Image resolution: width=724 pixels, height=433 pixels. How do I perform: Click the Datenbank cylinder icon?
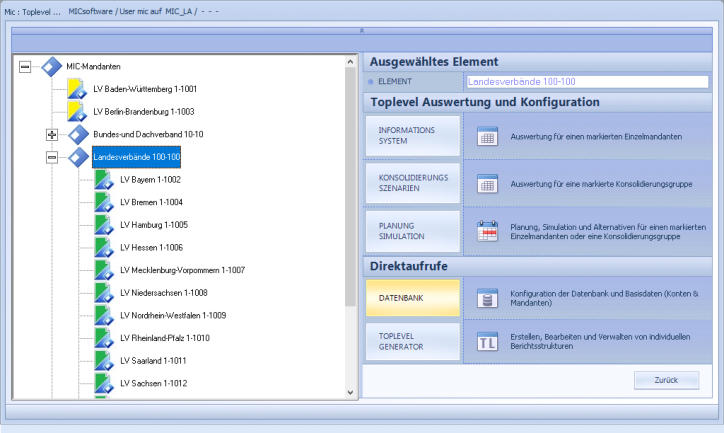click(487, 298)
